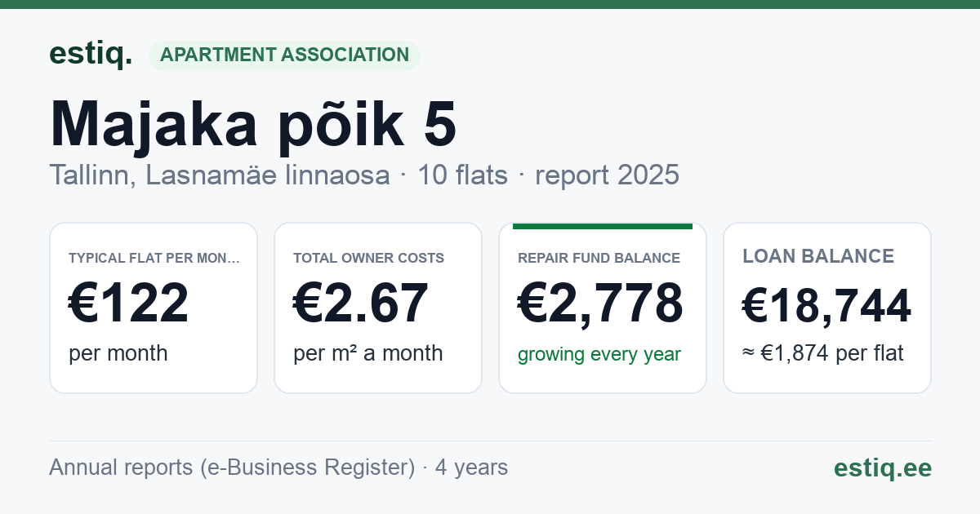Click the Annual reports (e-Business Register) text
Screen dimensions: 980x514
pyautogui.click(x=232, y=467)
